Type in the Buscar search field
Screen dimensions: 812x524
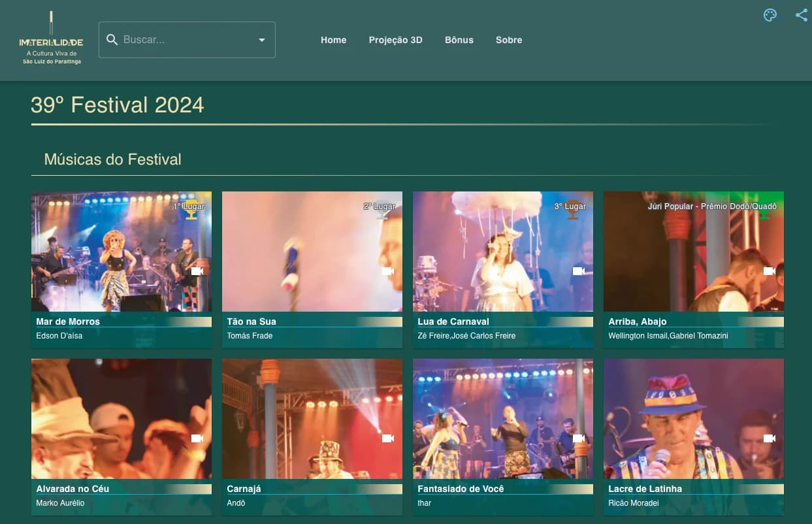pos(186,40)
